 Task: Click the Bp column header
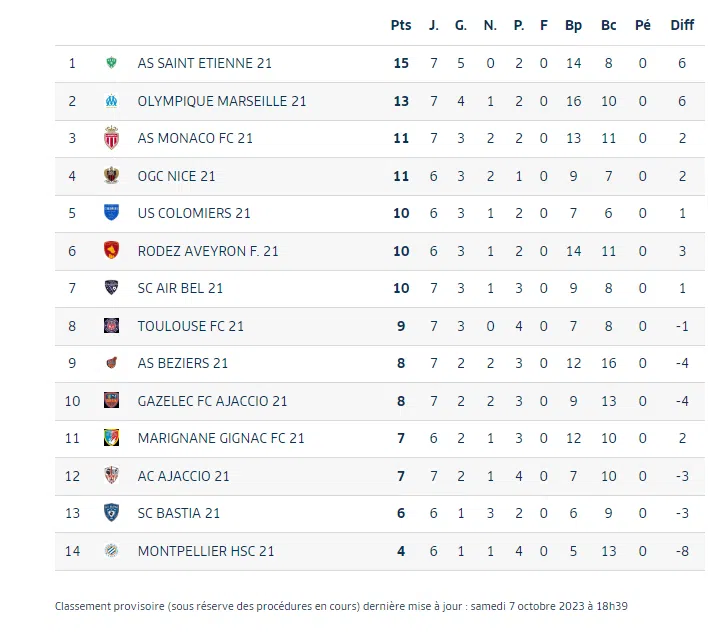point(573,25)
